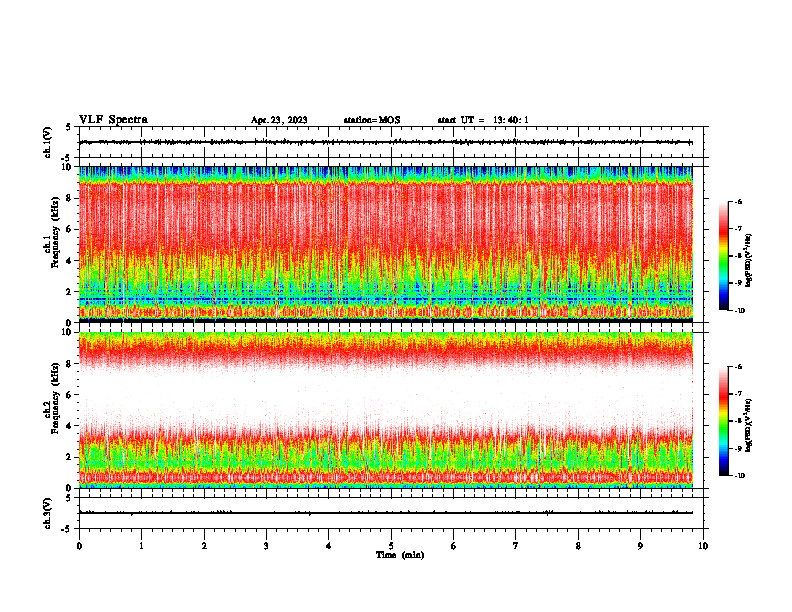
Task: Click the "8" tick on ch.1 frequency axis
Action: [x=70, y=198]
